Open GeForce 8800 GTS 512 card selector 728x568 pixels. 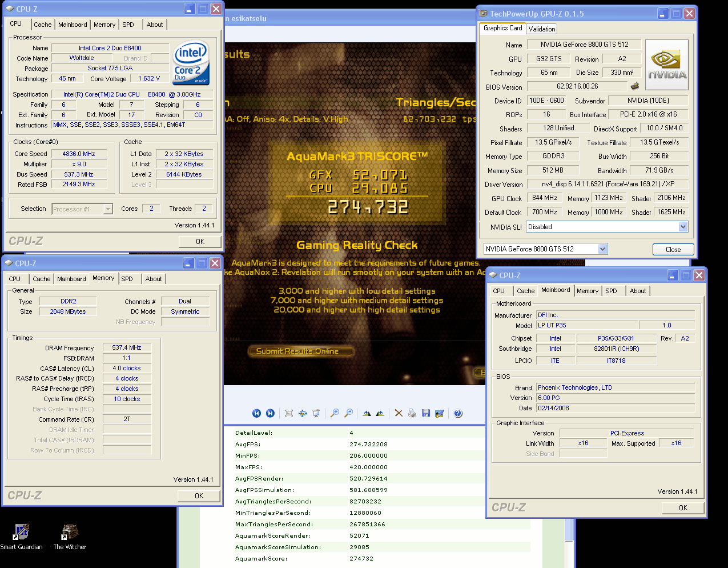tap(602, 249)
